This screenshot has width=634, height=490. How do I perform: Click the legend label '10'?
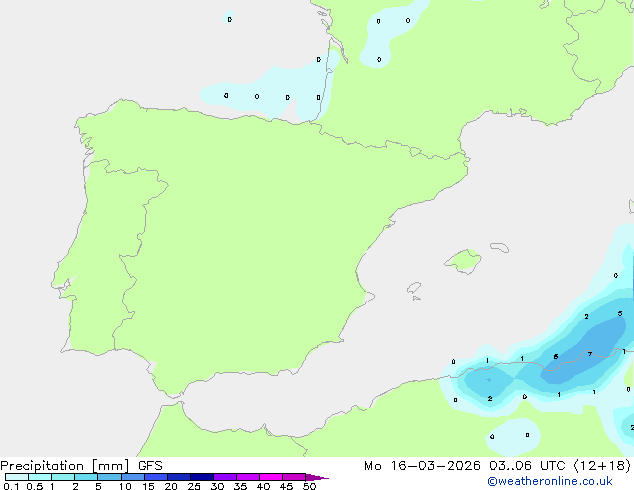pyautogui.click(x=125, y=486)
